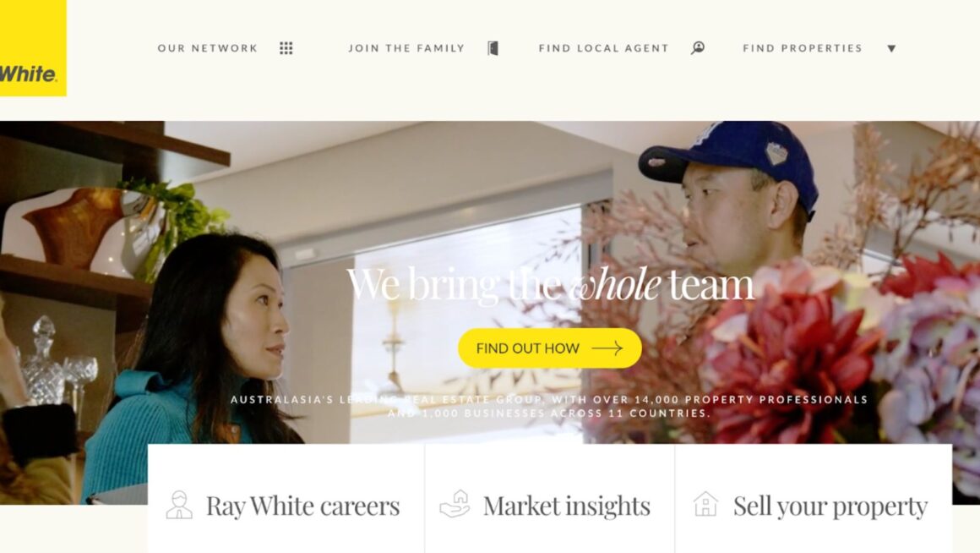Click the yellow Find Out How button

click(x=550, y=348)
